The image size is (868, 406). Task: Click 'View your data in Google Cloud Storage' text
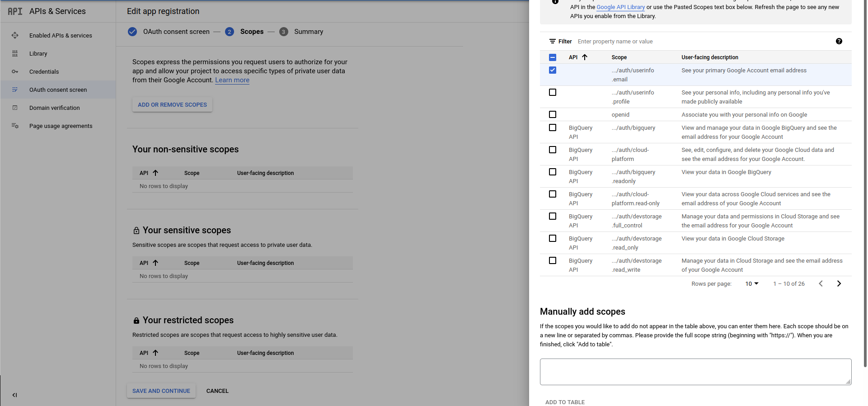coord(733,238)
